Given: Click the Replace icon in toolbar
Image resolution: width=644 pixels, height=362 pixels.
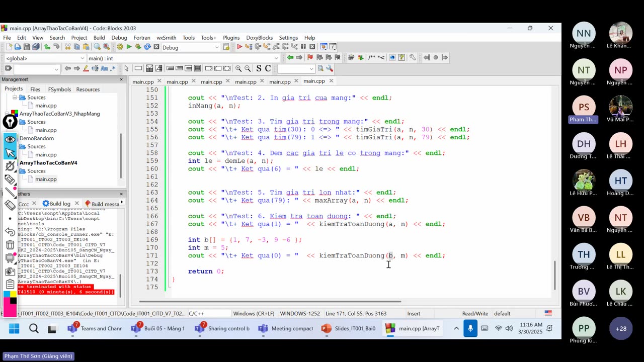Looking at the screenshot, I should click(106, 47).
